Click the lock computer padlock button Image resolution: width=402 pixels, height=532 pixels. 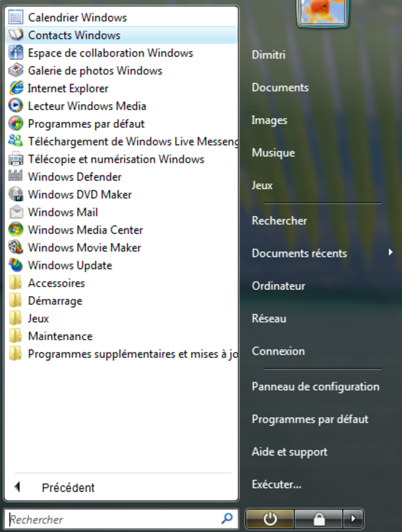click(318, 519)
